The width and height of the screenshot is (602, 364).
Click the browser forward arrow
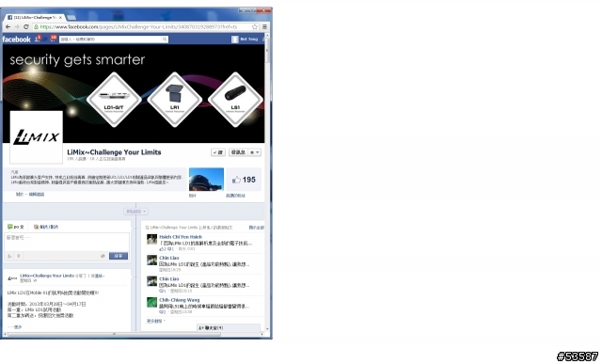click(x=17, y=27)
